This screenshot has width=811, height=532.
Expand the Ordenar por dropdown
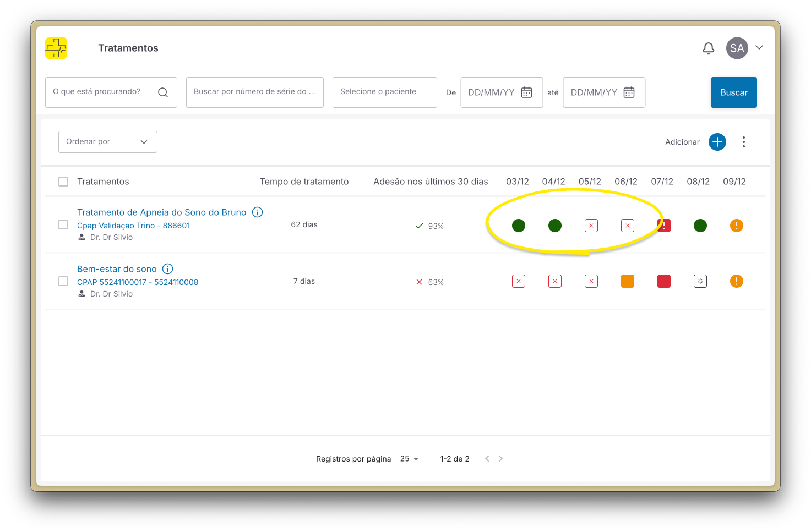tap(108, 142)
